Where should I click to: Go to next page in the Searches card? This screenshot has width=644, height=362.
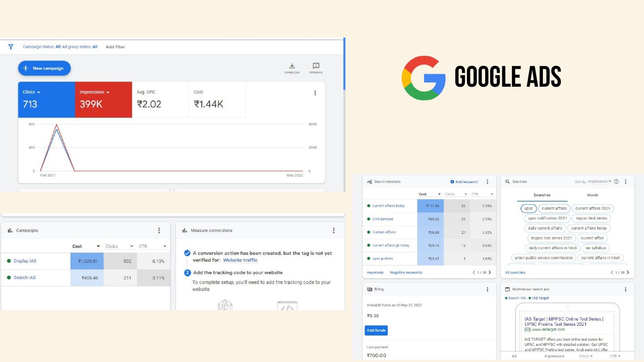pyautogui.click(x=628, y=272)
